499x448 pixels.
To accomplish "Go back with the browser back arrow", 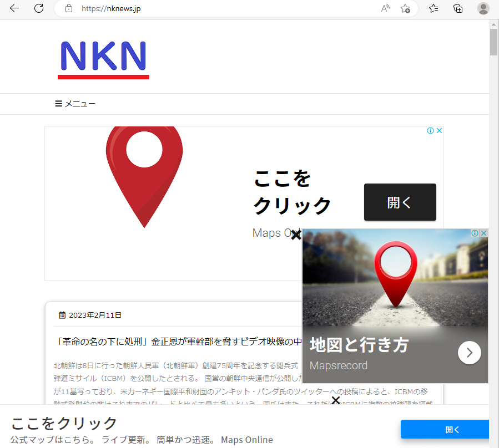I will click(x=14, y=8).
